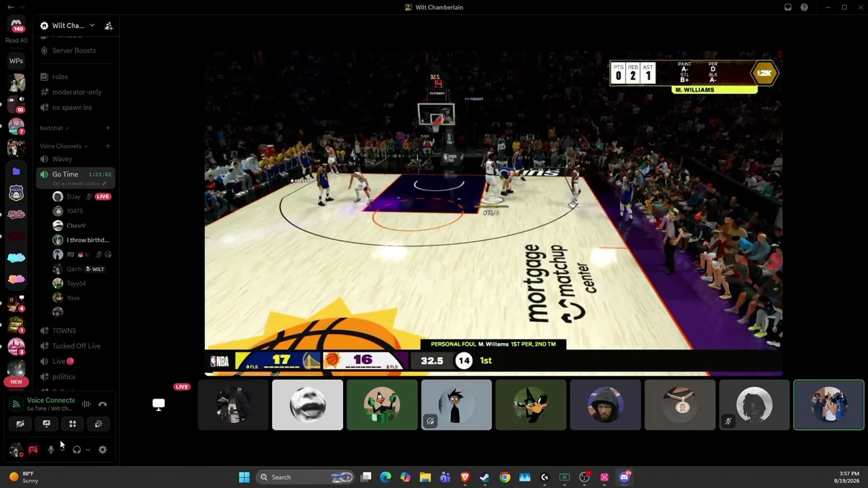The width and height of the screenshot is (868, 488).
Task: Click the 'I throw birthd...' user
Action: tap(81, 240)
